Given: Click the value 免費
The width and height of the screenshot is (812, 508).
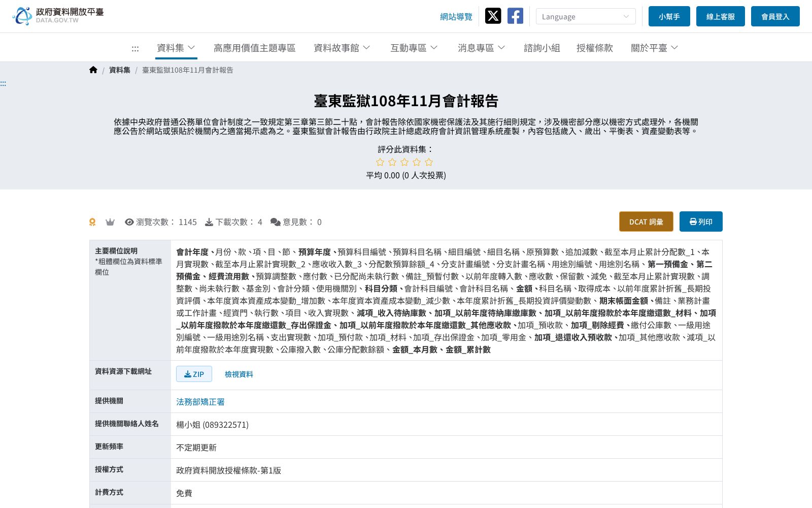Looking at the screenshot, I should click(x=184, y=493).
